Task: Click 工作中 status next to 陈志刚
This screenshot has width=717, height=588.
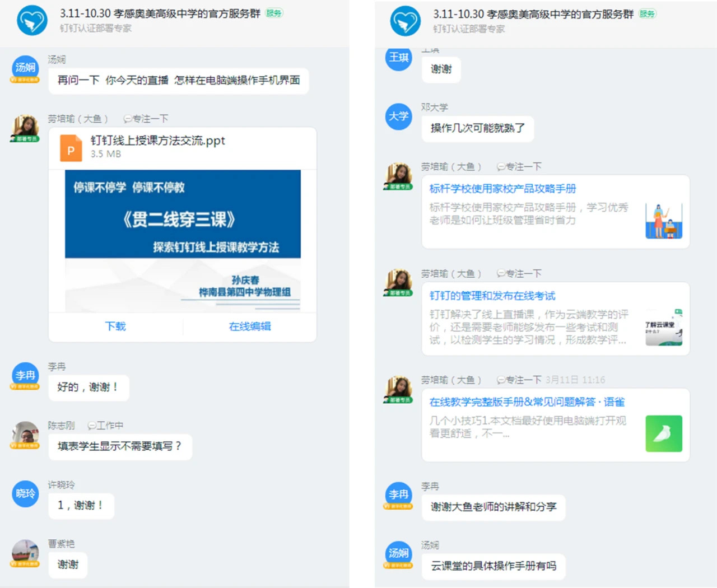Action: tap(106, 426)
